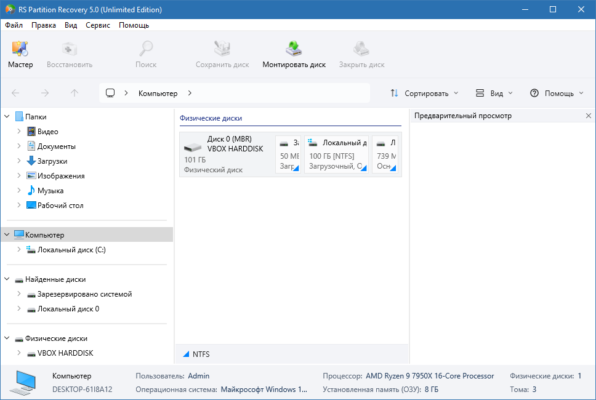Open the Вид view dropdown
The width and height of the screenshot is (596, 400).
click(494, 93)
